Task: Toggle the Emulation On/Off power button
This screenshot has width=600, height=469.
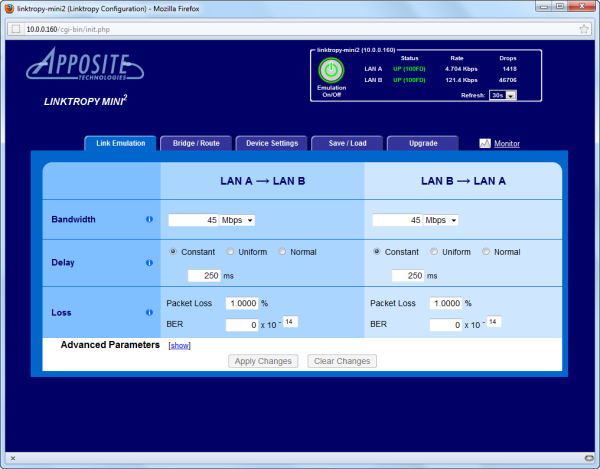Action: click(330, 71)
